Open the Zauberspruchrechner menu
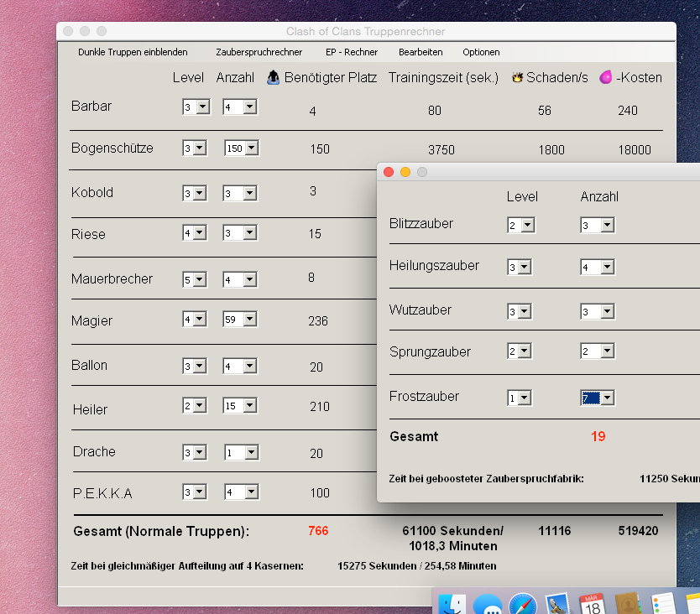Image resolution: width=700 pixels, height=614 pixels. tap(259, 52)
